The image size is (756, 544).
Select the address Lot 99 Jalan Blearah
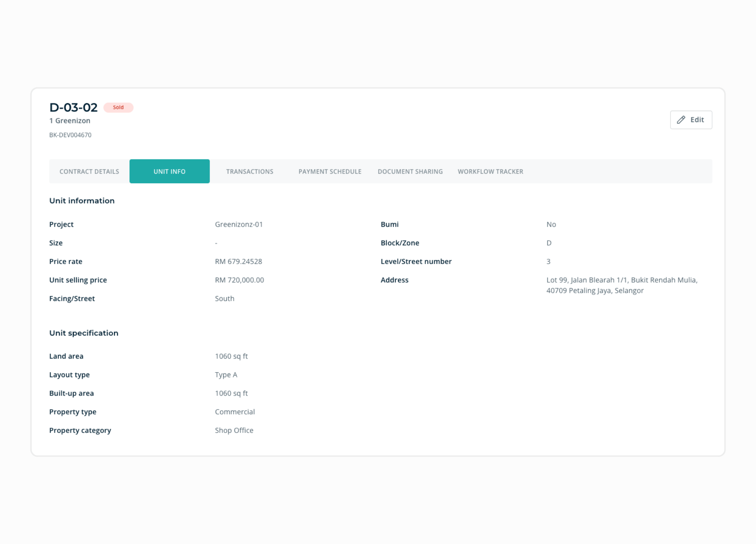coord(622,285)
